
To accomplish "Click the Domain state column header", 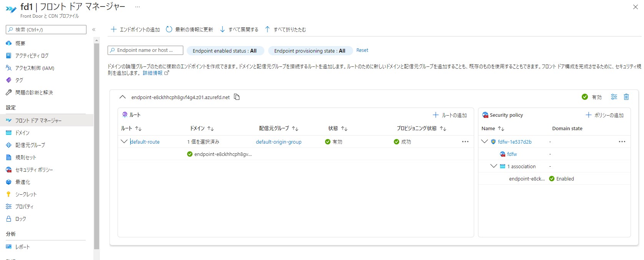I will pos(567,128).
